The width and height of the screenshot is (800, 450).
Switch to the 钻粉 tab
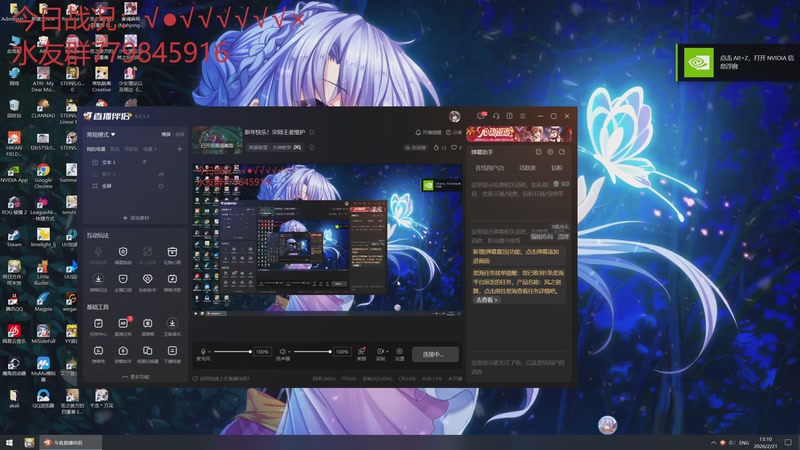click(x=557, y=168)
